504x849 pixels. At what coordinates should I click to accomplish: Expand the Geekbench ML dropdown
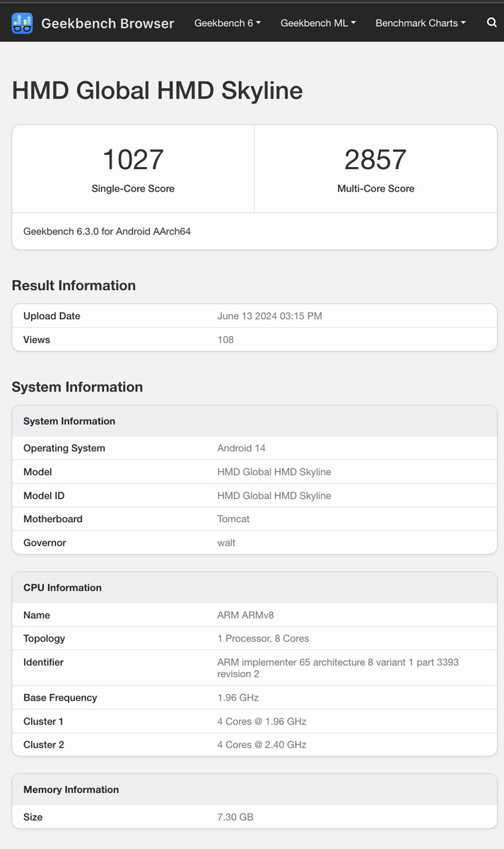(x=318, y=23)
